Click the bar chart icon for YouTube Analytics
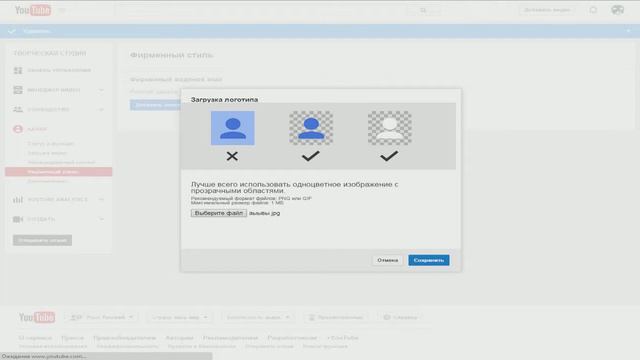 pyautogui.click(x=18, y=200)
